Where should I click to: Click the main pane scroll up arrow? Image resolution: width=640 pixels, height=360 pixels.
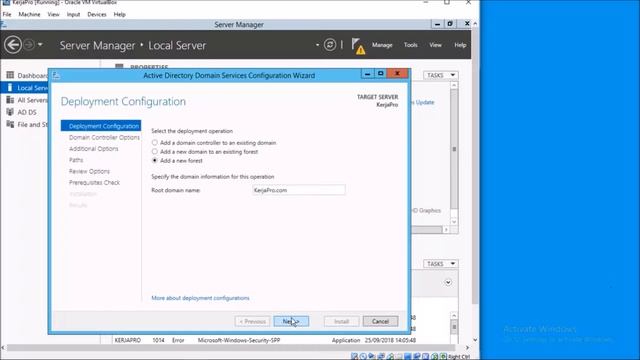pyautogui.click(x=475, y=24)
